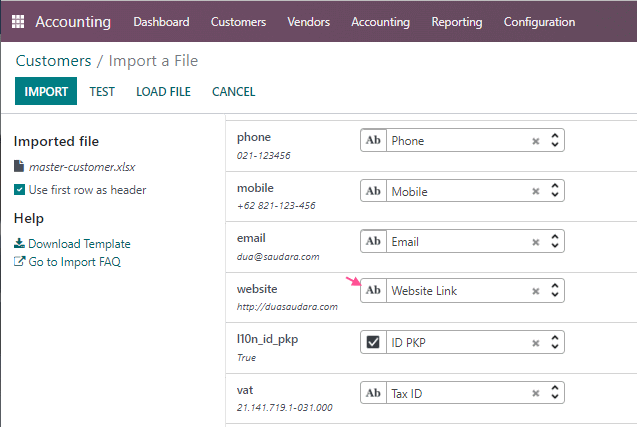Click the Import a File breadcrumb text
The width and height of the screenshot is (637, 427).
click(x=154, y=61)
